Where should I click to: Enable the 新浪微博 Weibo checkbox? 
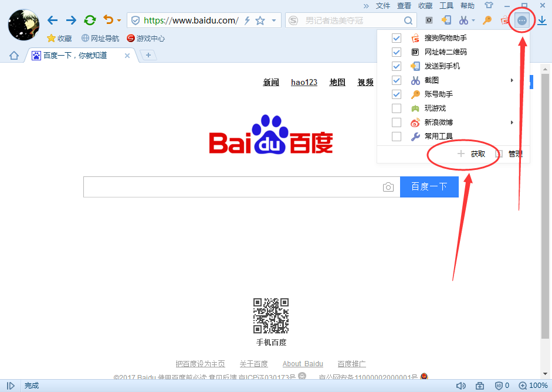tap(397, 122)
